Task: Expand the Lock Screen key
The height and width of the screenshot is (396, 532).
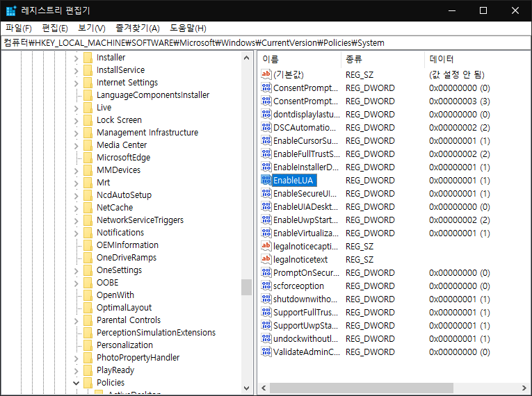Action: pos(76,121)
